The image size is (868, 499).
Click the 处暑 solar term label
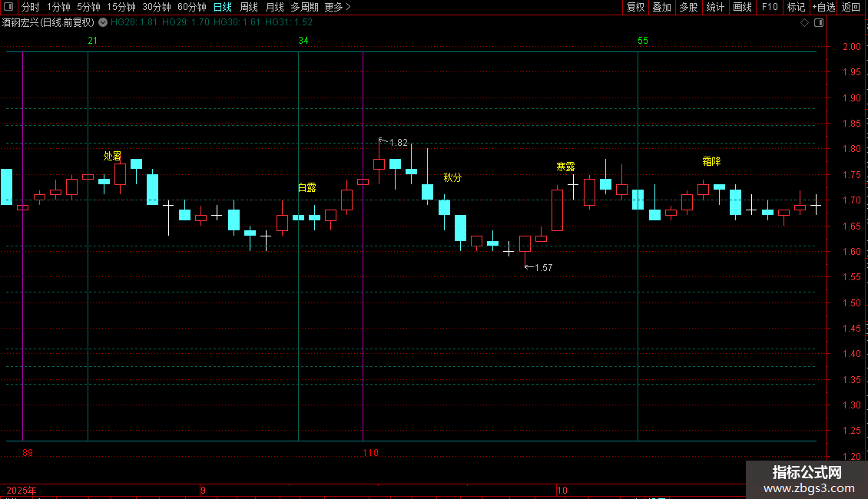click(x=112, y=156)
